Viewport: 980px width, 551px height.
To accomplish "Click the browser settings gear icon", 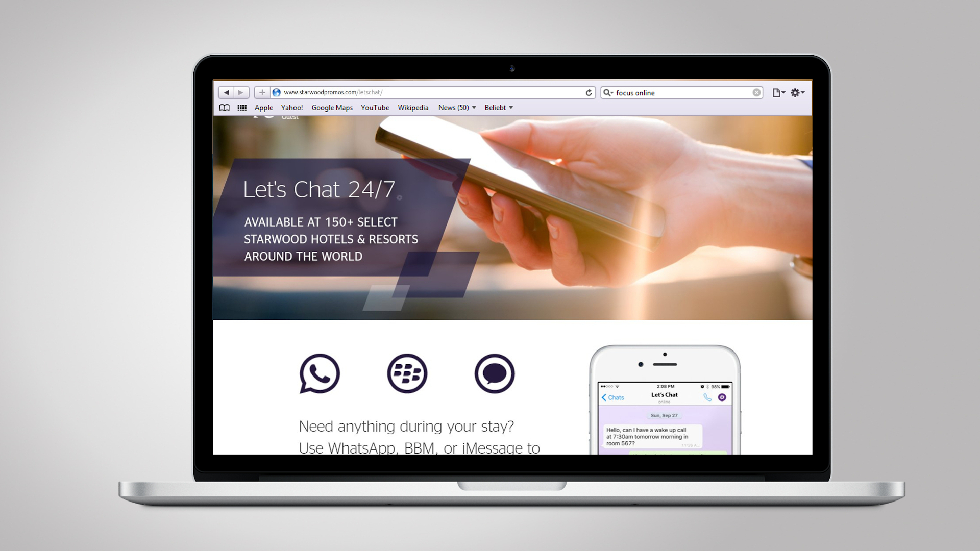I will pos(797,92).
